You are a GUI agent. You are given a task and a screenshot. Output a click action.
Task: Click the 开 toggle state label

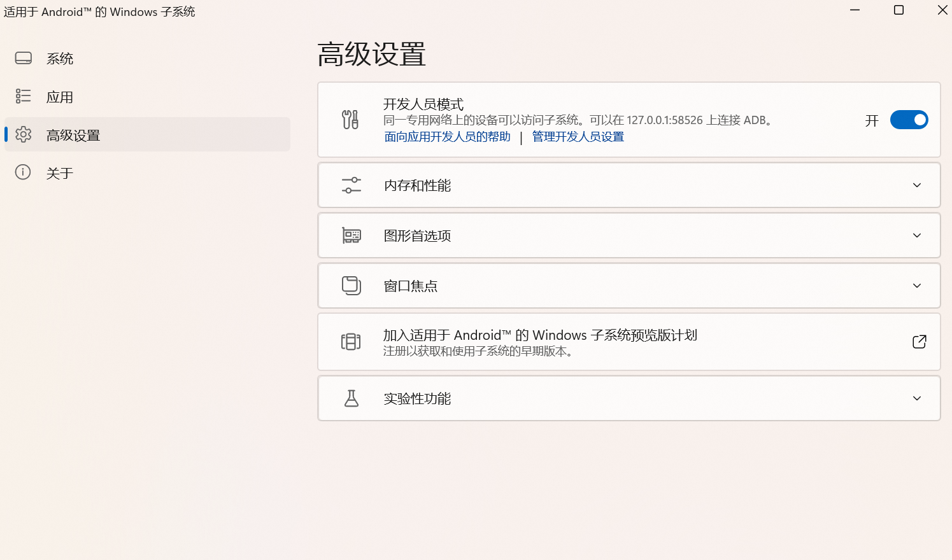pos(872,120)
